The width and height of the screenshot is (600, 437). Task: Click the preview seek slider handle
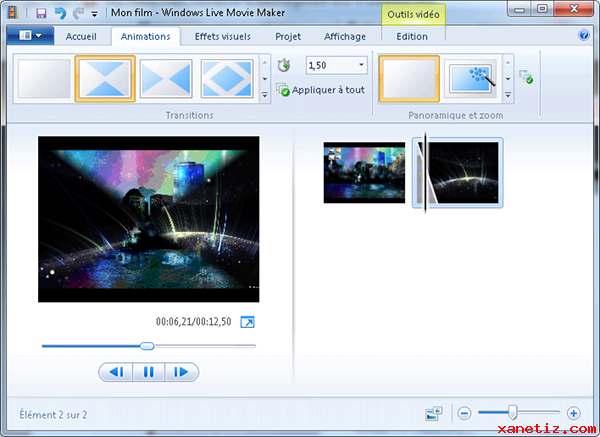tap(147, 346)
